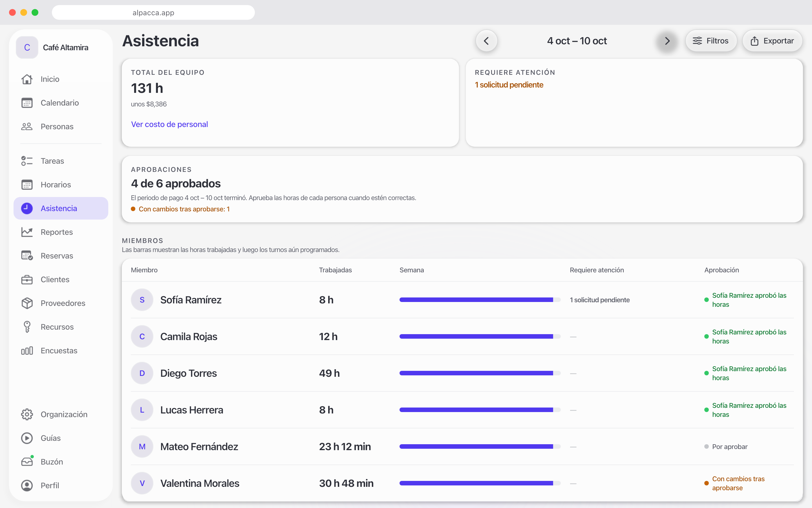Screen dimensions: 812x508
Task: Open the Reportes chart icon
Action: (27, 232)
